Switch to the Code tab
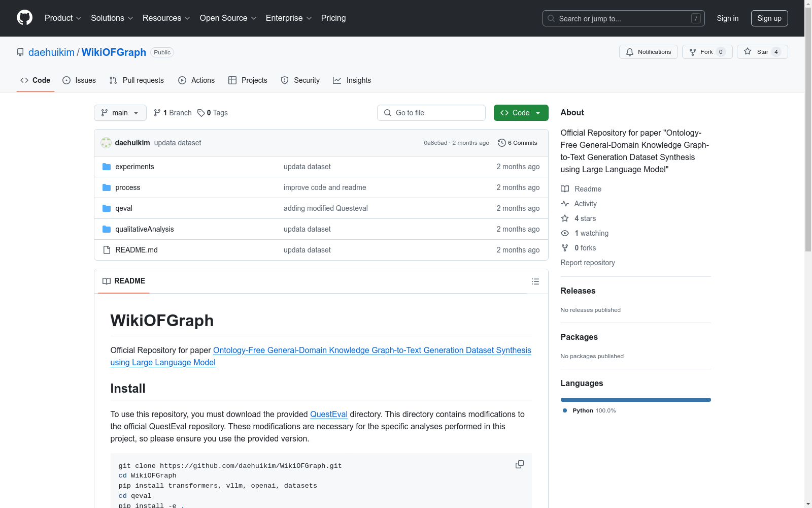The image size is (812, 508). coord(36,80)
